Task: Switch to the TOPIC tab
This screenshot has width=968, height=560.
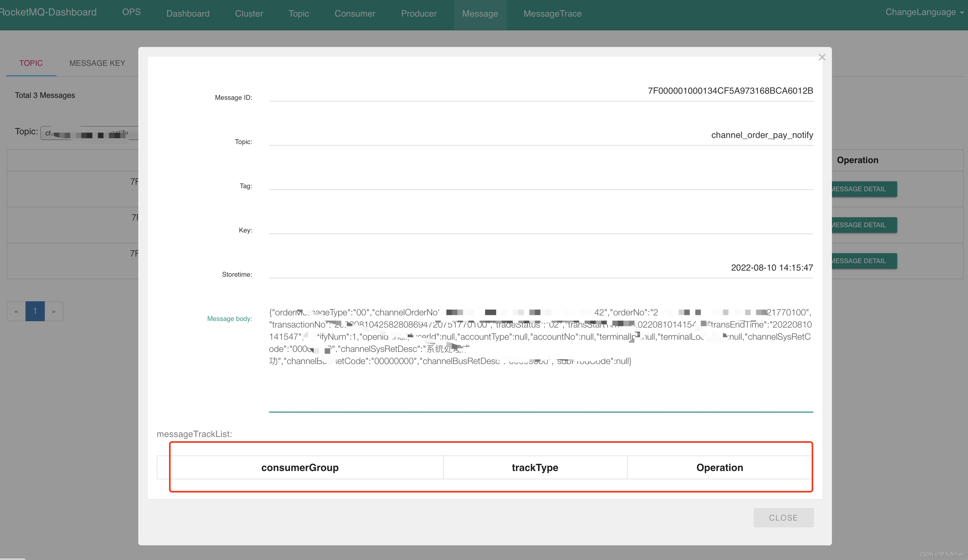Action: pos(31,63)
